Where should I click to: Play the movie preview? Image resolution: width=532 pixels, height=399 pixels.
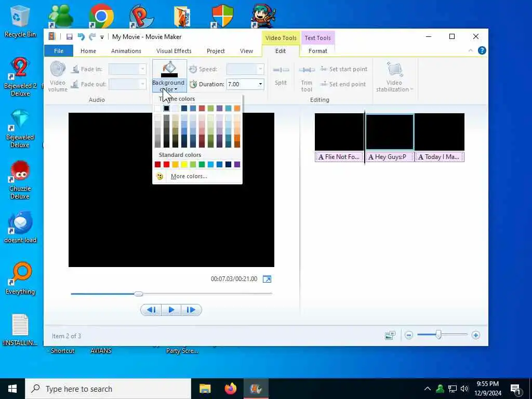pyautogui.click(x=171, y=310)
